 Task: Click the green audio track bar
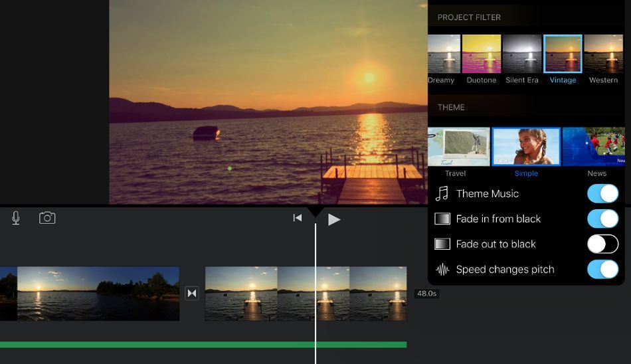point(199,345)
